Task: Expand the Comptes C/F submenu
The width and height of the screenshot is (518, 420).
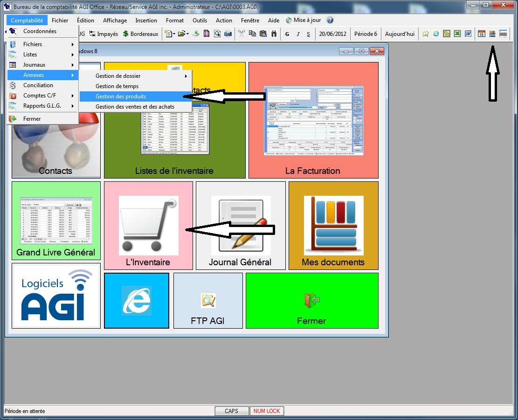Action: [x=43, y=96]
